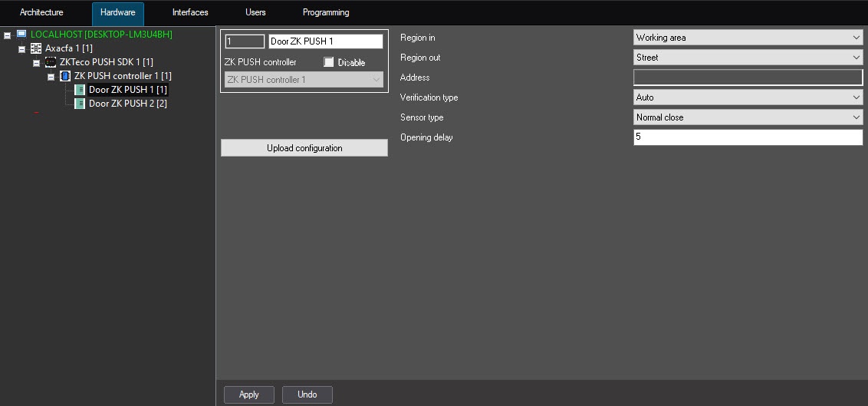
Task: Click the Sensor type label
Action: coord(422,117)
